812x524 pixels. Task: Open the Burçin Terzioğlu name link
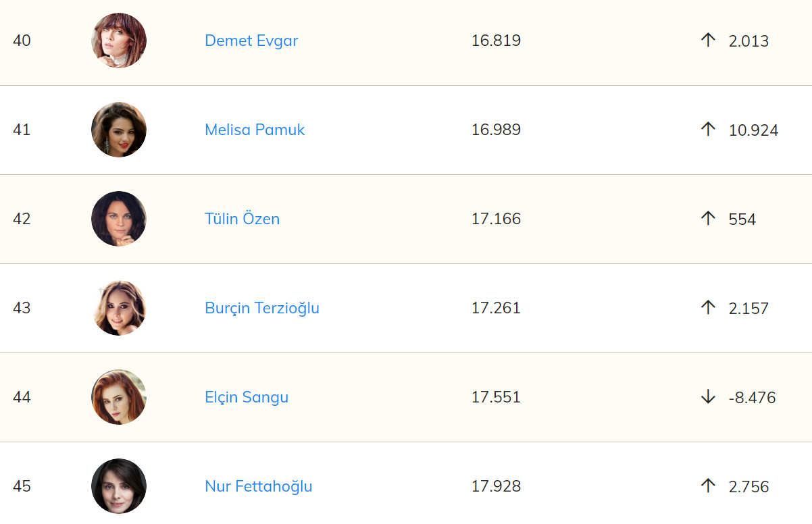[x=262, y=308]
